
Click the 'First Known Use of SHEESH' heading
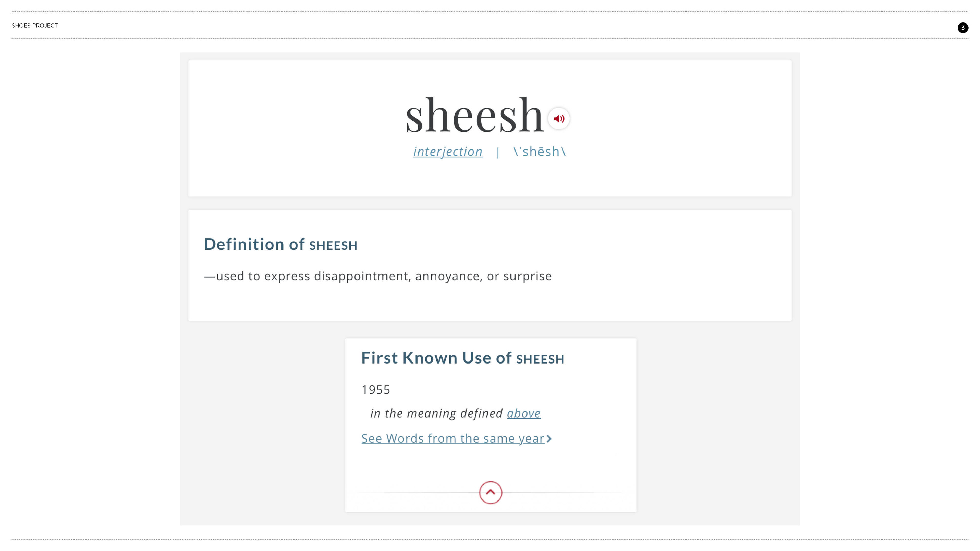462,358
